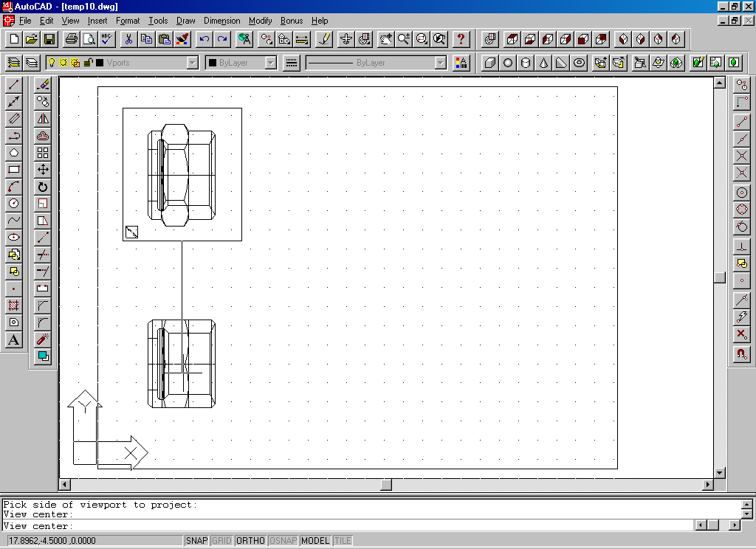Click the Pan Realtime icon
Viewport: 756px width, 549px height.
tap(385, 39)
